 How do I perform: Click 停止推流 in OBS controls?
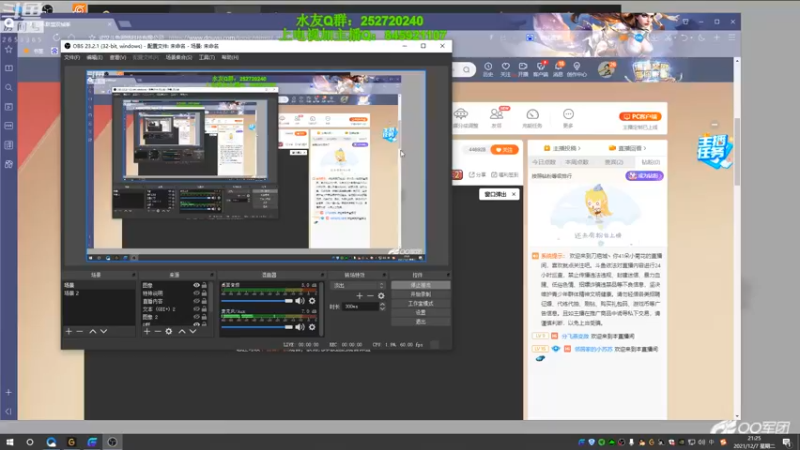(421, 285)
